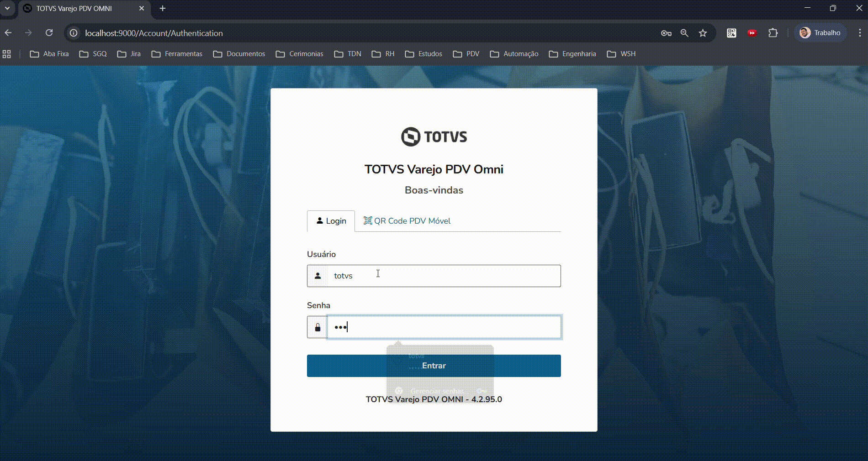Click the version text 4.2.95.0
This screenshot has width=868, height=461.
click(487, 399)
